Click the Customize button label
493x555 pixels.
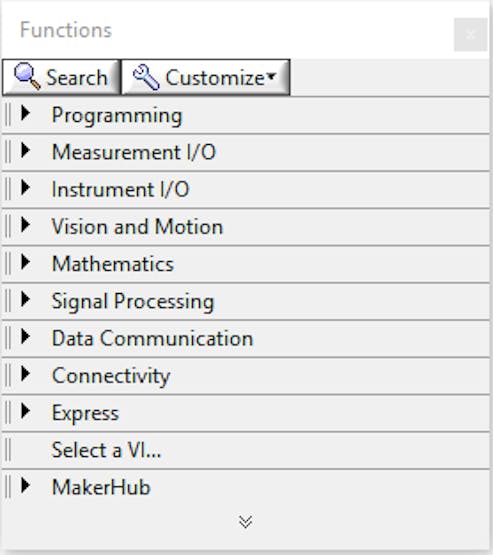[215, 78]
